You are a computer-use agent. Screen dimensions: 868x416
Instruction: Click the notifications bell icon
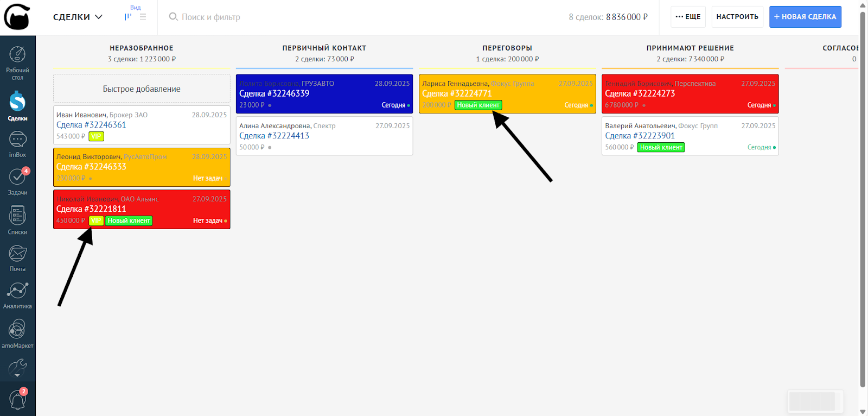[17, 400]
